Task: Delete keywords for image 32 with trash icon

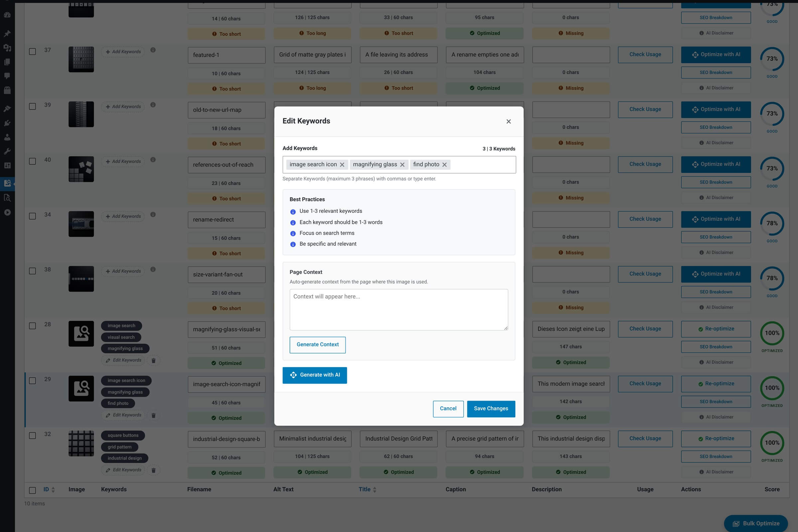Action: tap(153, 470)
